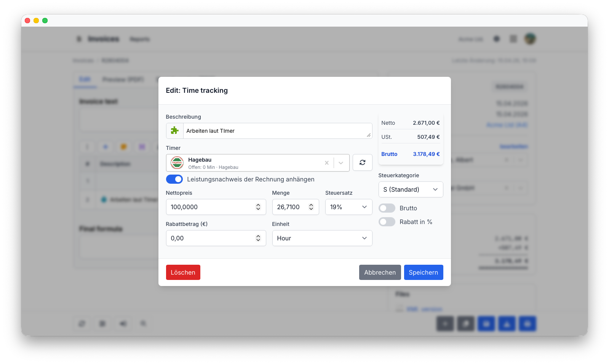Expand the Timer dropdown chevron

pyautogui.click(x=341, y=163)
